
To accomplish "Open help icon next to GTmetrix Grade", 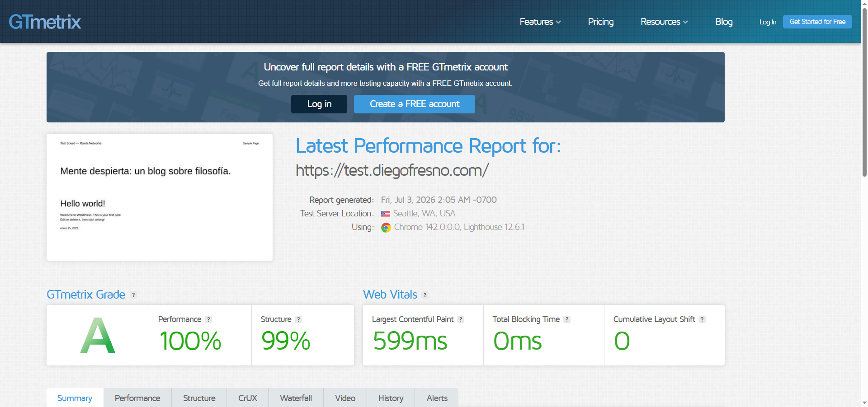I will pyautogui.click(x=133, y=295).
